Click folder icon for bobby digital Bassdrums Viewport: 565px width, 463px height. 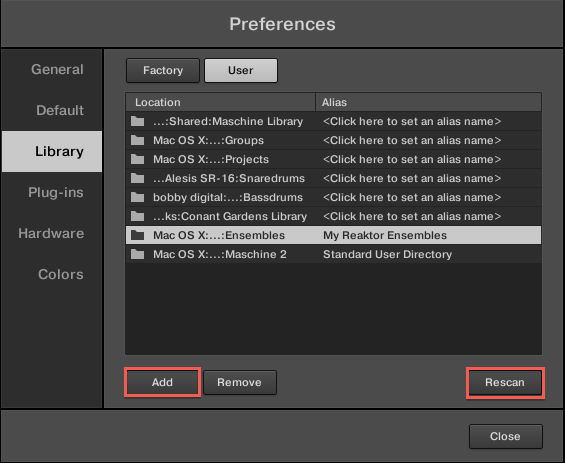tap(137, 197)
